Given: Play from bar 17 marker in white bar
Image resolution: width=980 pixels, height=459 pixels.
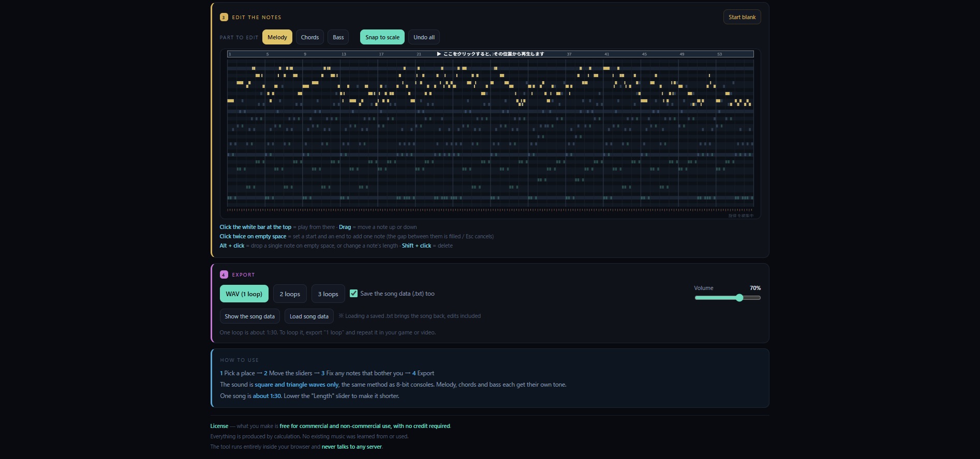Looking at the screenshot, I should coord(381,54).
